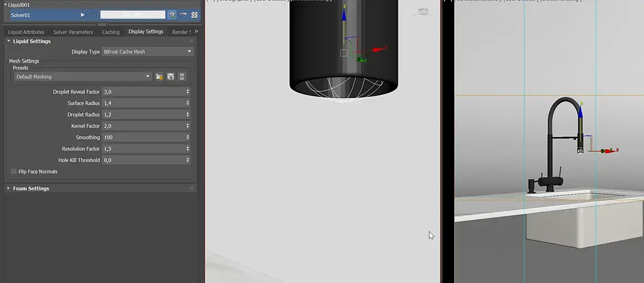The image size is (644, 283).
Task: Adjust the Kernel Factor spinner arrows
Action: [x=188, y=126]
